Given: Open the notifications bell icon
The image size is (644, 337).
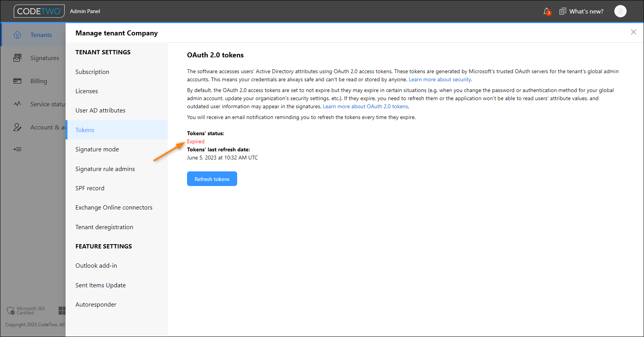Looking at the screenshot, I should pyautogui.click(x=547, y=12).
